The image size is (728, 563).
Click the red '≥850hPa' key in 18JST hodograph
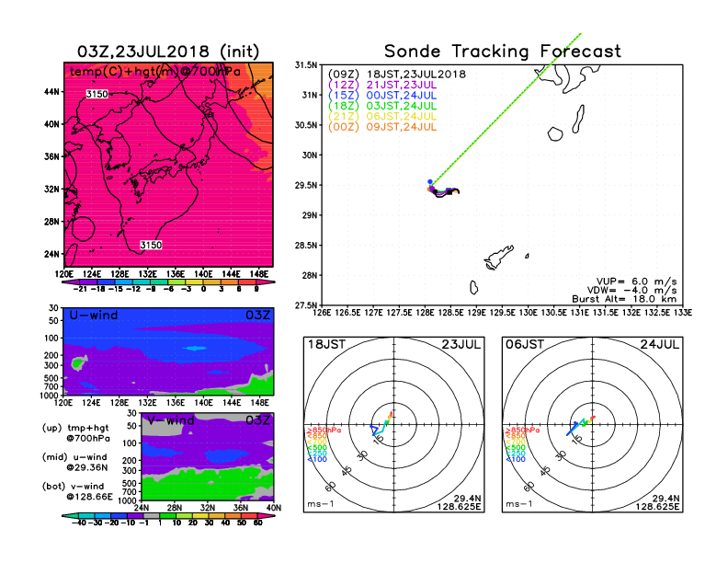pos(324,431)
